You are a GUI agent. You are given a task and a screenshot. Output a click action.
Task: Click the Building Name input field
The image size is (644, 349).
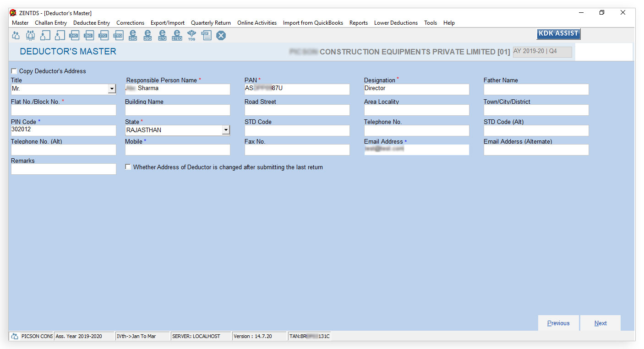click(178, 110)
